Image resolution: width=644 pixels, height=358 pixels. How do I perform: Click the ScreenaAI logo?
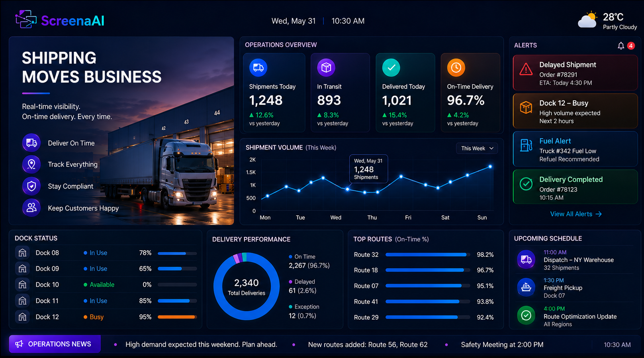click(x=60, y=20)
